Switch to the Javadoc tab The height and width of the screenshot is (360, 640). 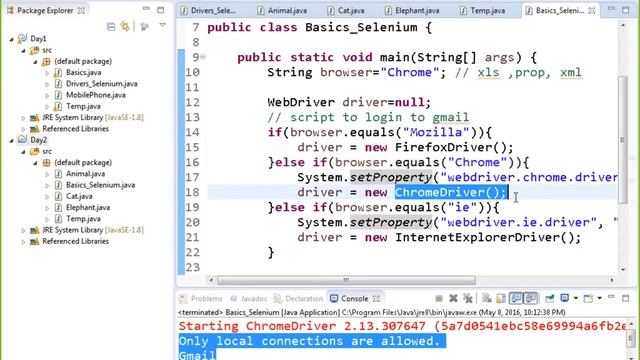coord(249,298)
